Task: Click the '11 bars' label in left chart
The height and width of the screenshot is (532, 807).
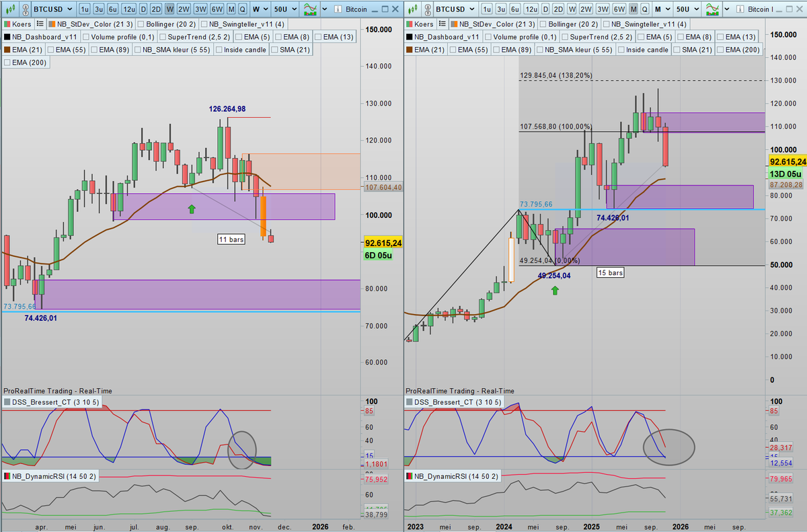Action: 232,239
